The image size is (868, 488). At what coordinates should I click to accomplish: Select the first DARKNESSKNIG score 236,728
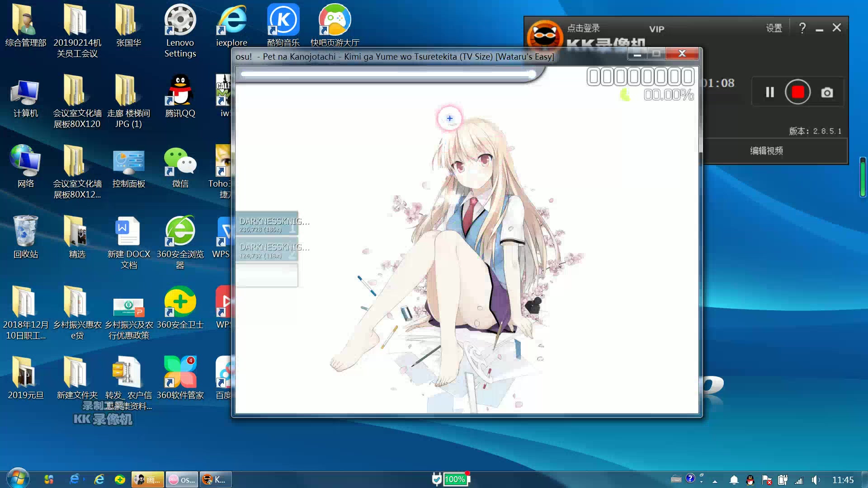click(267, 224)
